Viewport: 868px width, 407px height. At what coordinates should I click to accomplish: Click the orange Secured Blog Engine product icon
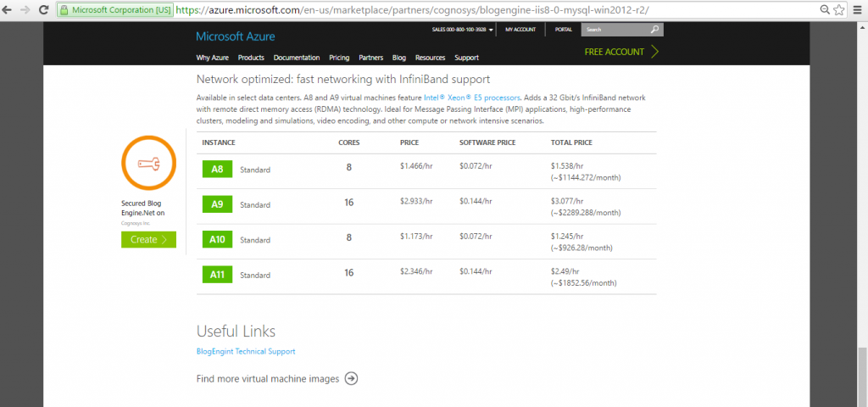148,163
